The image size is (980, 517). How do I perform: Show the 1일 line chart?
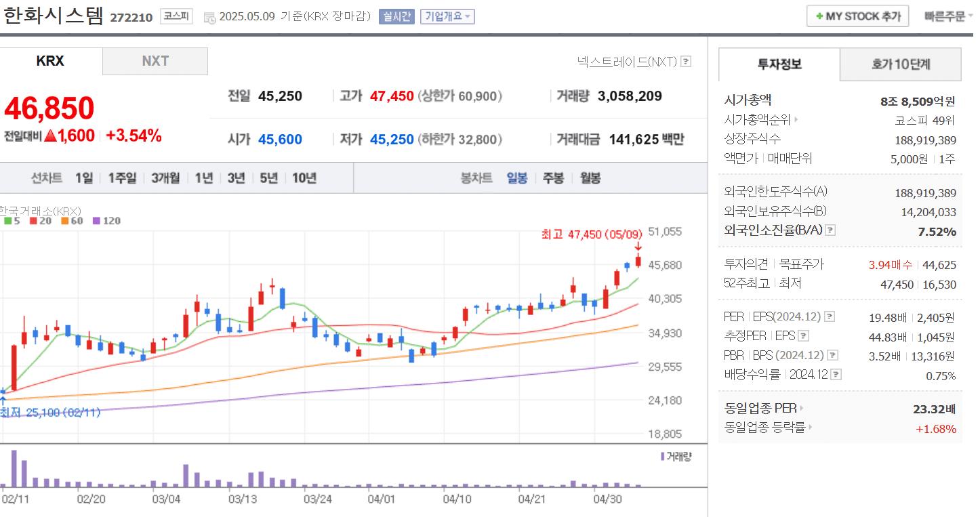click(x=84, y=178)
